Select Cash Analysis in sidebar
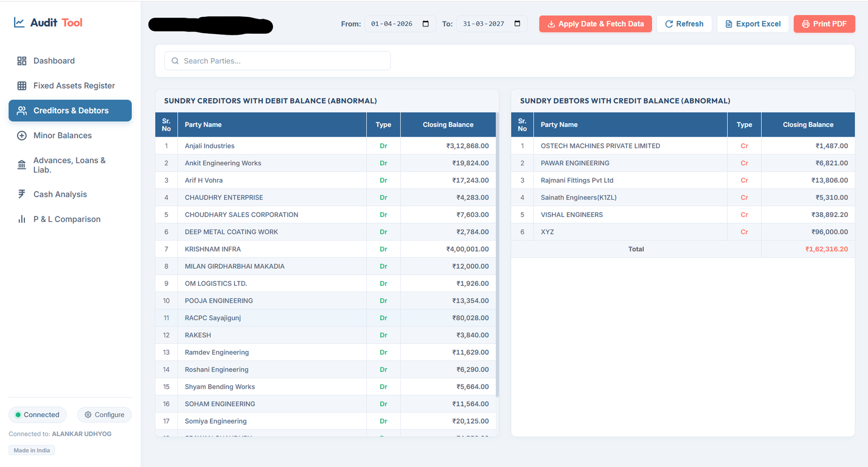The image size is (868, 467). click(70, 194)
